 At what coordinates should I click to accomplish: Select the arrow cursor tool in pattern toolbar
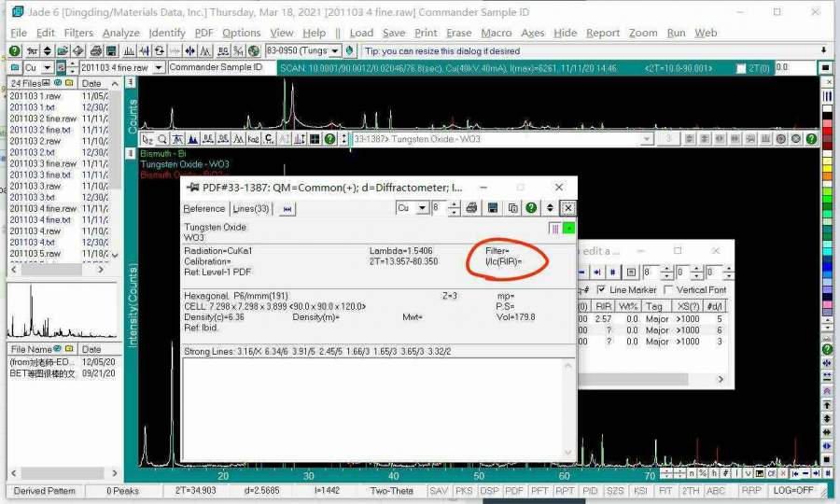pyautogui.click(x=147, y=139)
